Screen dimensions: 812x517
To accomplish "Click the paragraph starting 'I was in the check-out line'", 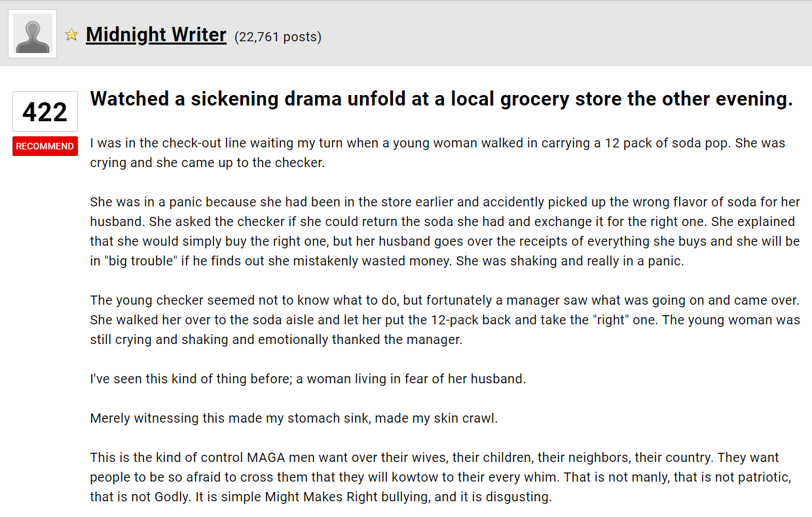I will tap(437, 153).
